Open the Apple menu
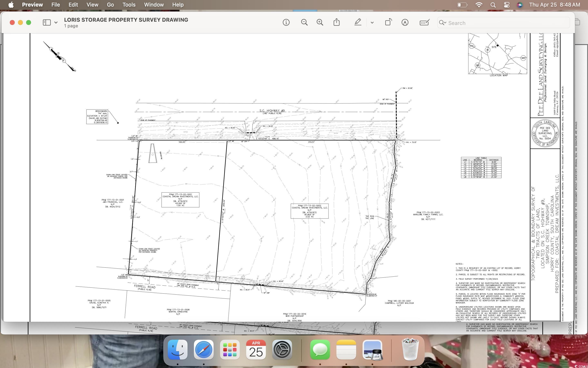This screenshot has height=368, width=588. click(11, 5)
